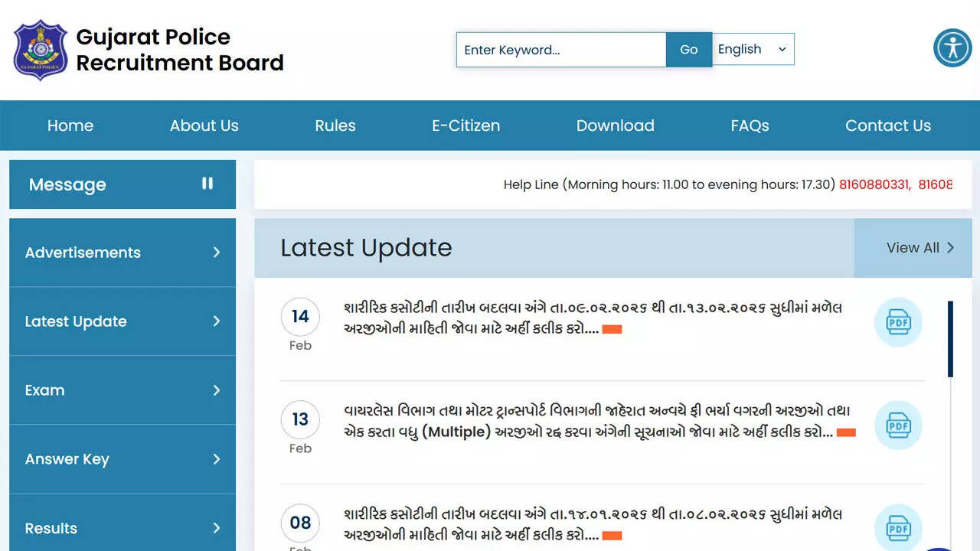Expand the Exam sidebar section

[x=122, y=390]
